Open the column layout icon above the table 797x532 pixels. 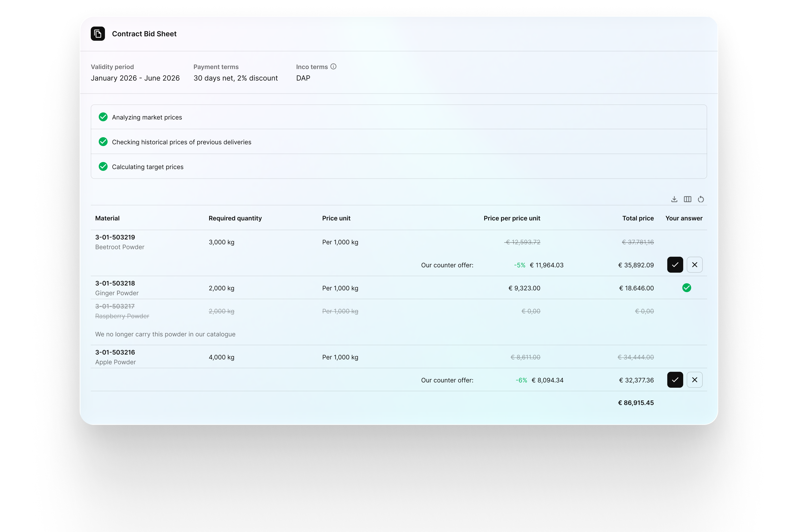688,199
